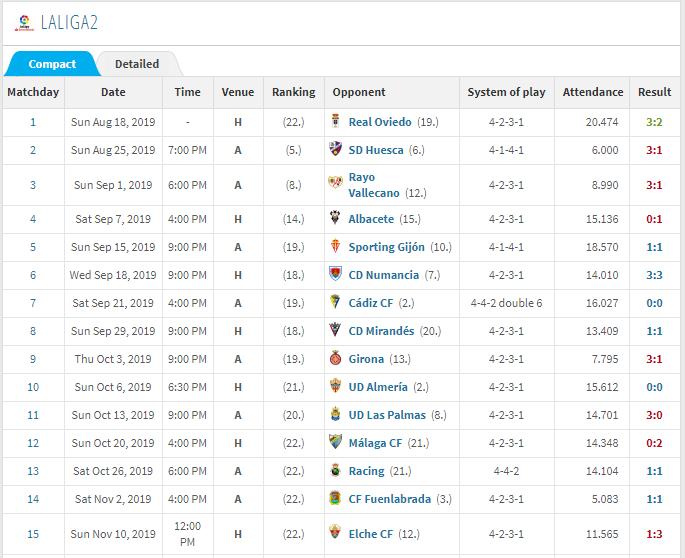Open the Rayo Vallecano team link
Viewport: 685px width, 558px height.
point(374,185)
